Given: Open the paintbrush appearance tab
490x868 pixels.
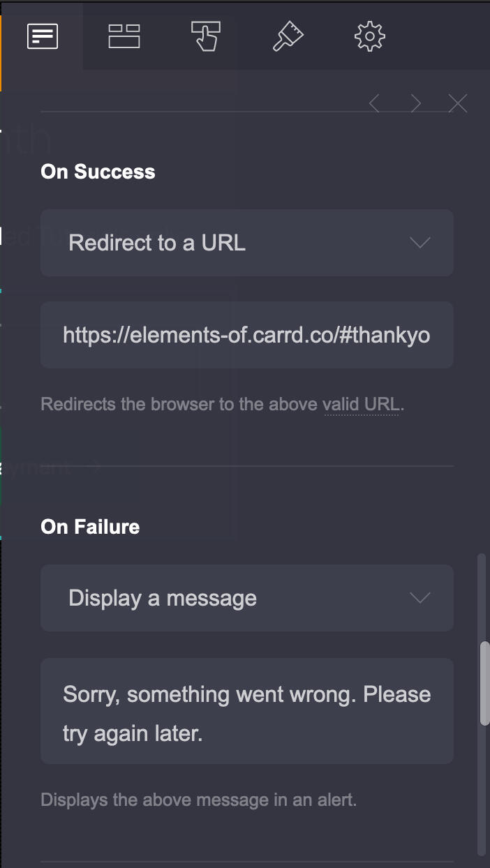Looking at the screenshot, I should pos(288,36).
